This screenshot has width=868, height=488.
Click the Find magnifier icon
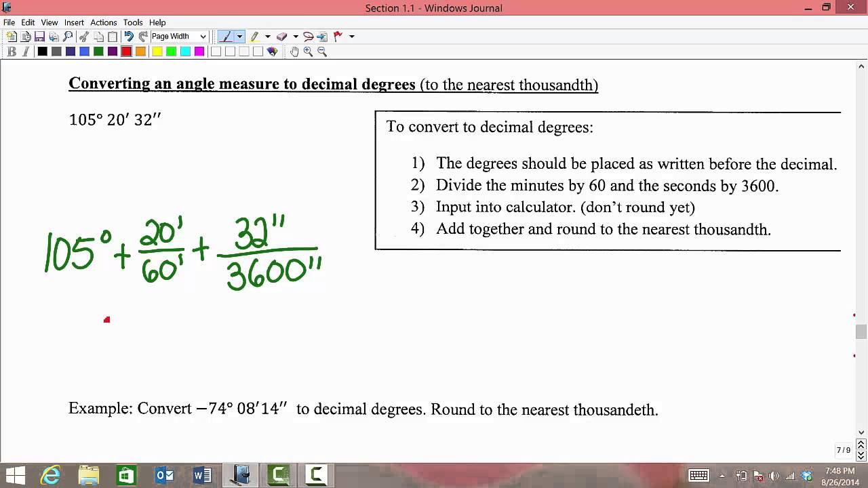click(x=68, y=37)
